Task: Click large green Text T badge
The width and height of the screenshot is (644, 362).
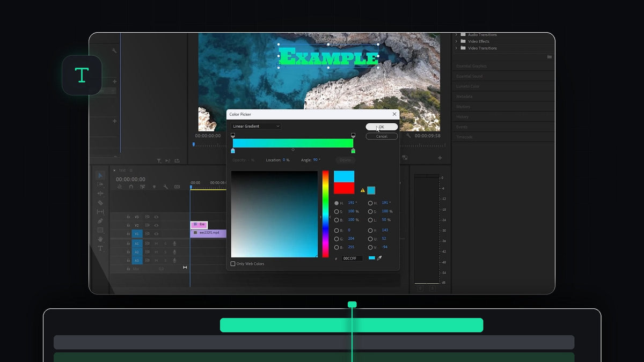Action: tap(82, 75)
